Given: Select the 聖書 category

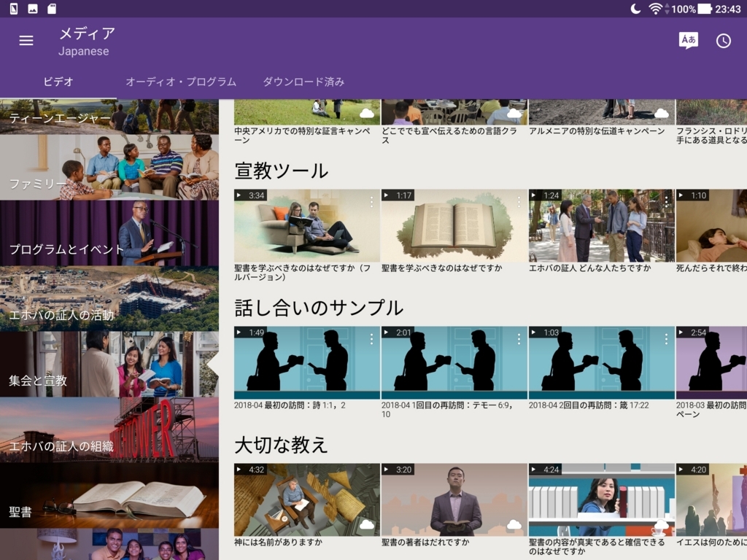Looking at the screenshot, I should click(x=109, y=496).
